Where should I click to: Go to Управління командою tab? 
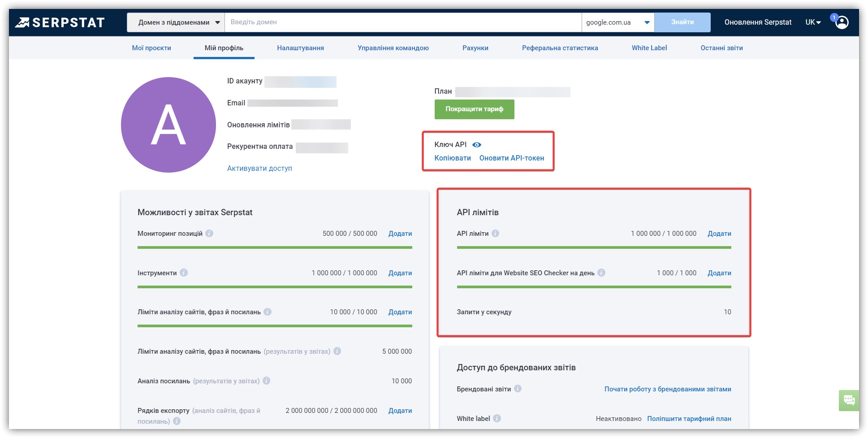(x=393, y=48)
